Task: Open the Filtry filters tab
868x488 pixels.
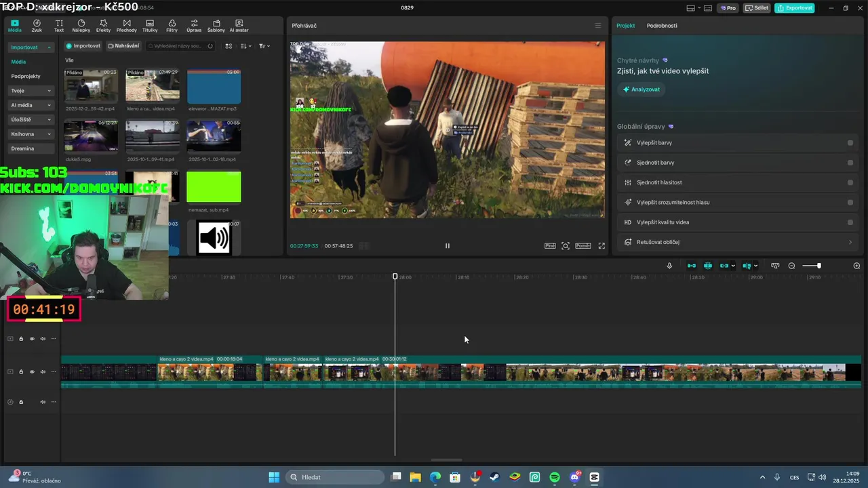Action: (172, 26)
